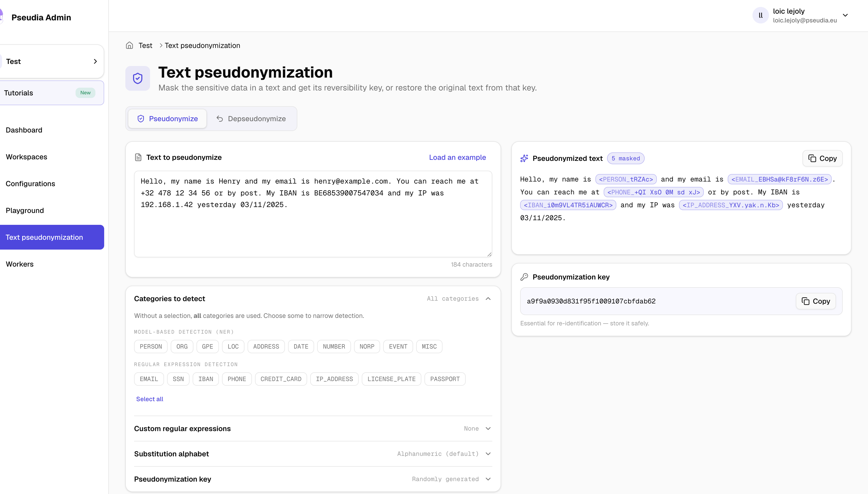The height and width of the screenshot is (494, 868).
Task: Toggle the LICENSE_PLATE regex chip
Action: pos(392,379)
